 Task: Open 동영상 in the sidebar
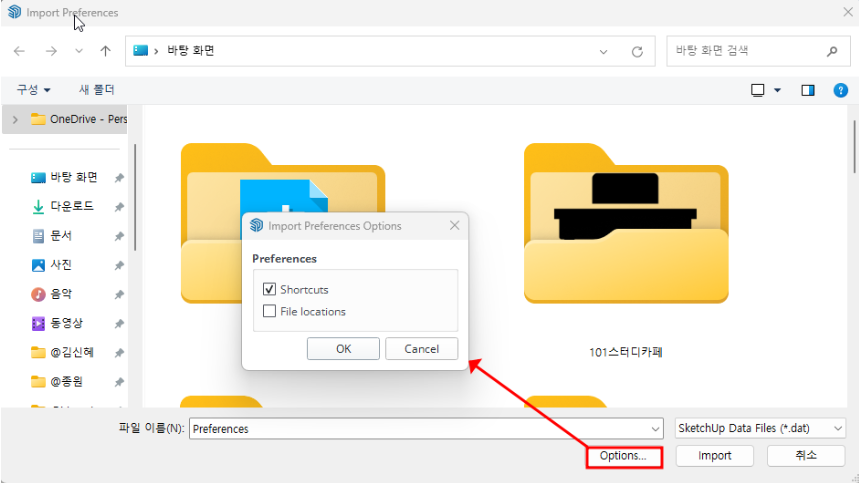pyautogui.click(x=57, y=323)
